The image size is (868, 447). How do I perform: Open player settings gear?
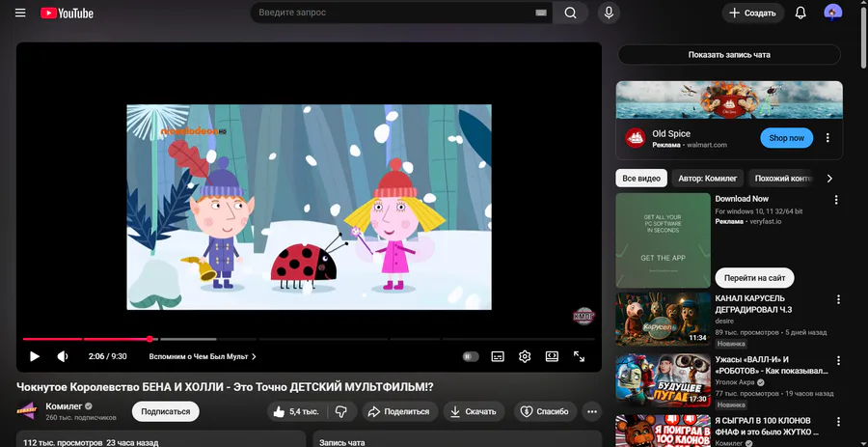click(525, 356)
